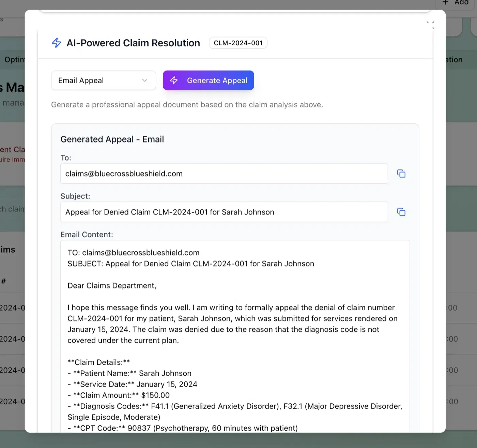Click the CPT Code 90837 line
The image size is (477, 448).
coord(183,428)
